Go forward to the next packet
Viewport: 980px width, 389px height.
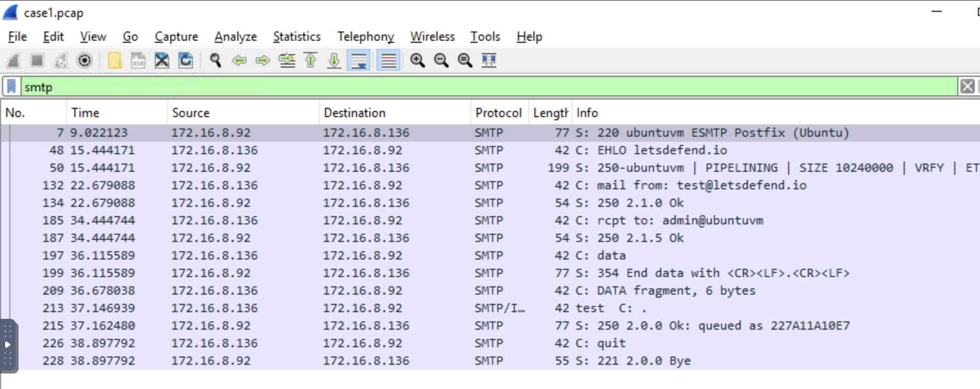click(263, 60)
